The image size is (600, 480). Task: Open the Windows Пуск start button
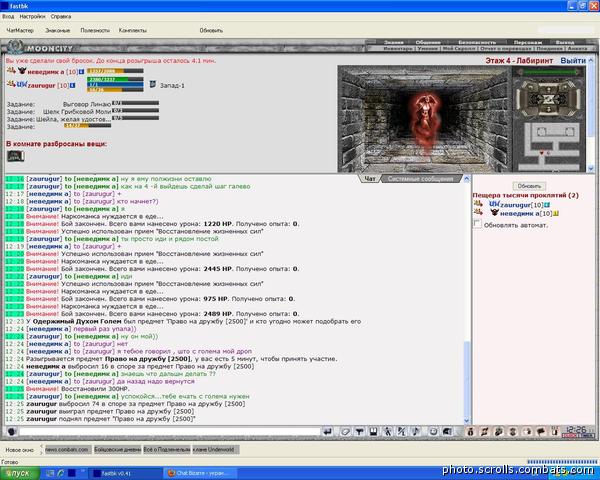click(19, 473)
